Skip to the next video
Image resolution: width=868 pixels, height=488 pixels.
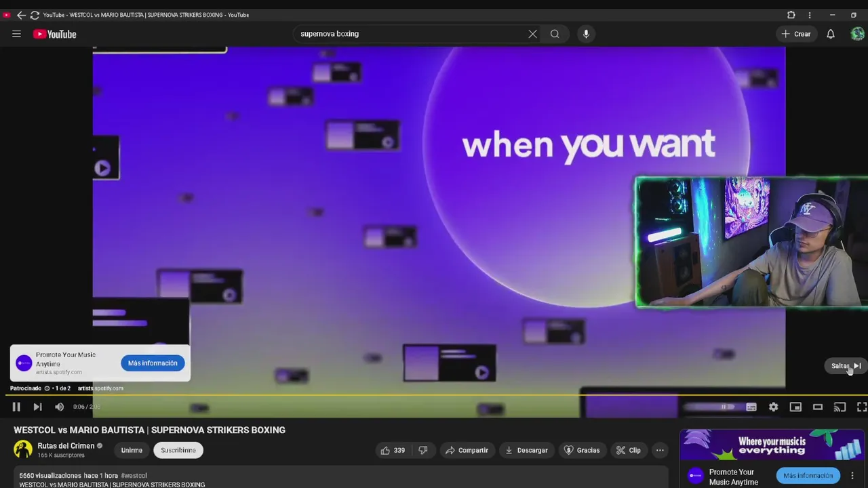[x=38, y=407]
